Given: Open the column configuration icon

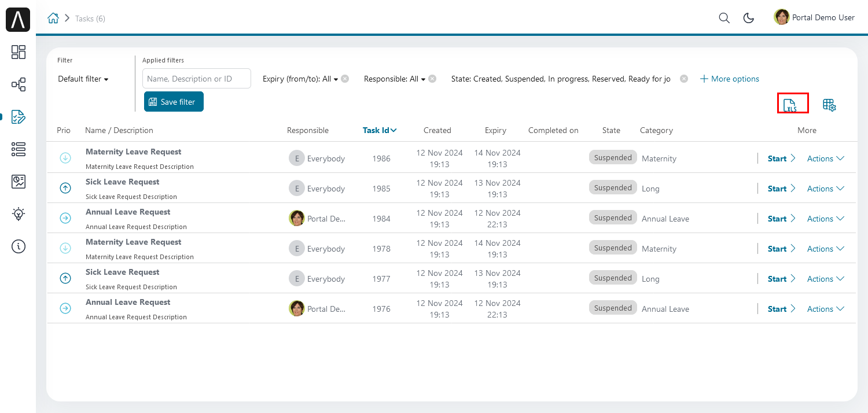Looking at the screenshot, I should (829, 105).
